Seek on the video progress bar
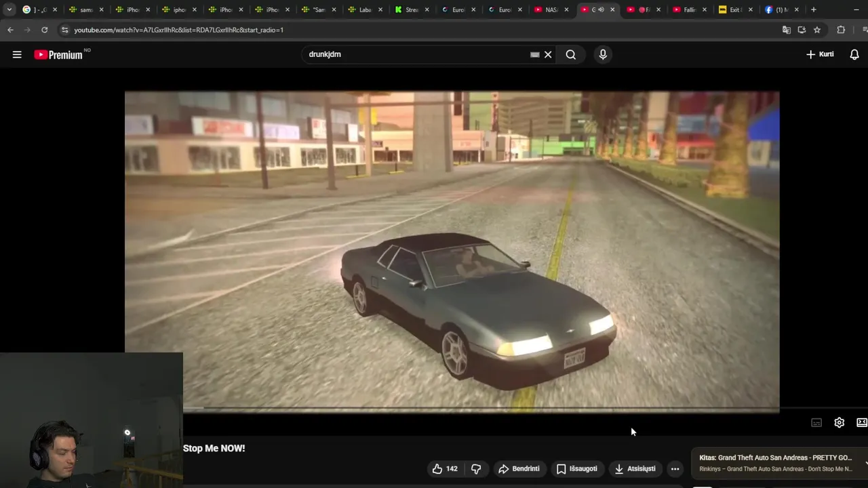868x488 pixels. [x=481, y=409]
